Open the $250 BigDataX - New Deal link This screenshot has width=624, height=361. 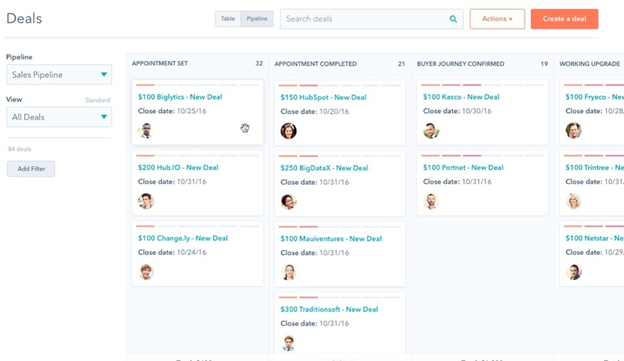[x=324, y=168]
